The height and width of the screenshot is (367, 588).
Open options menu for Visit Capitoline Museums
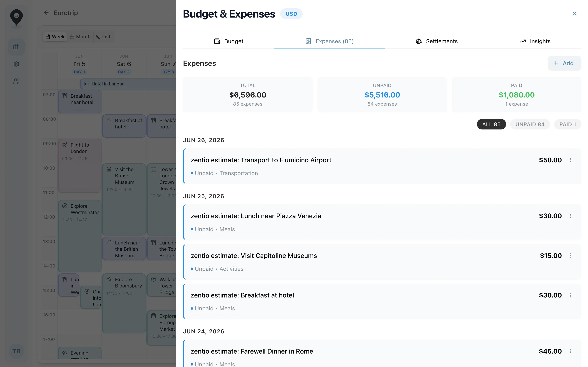[570, 255]
